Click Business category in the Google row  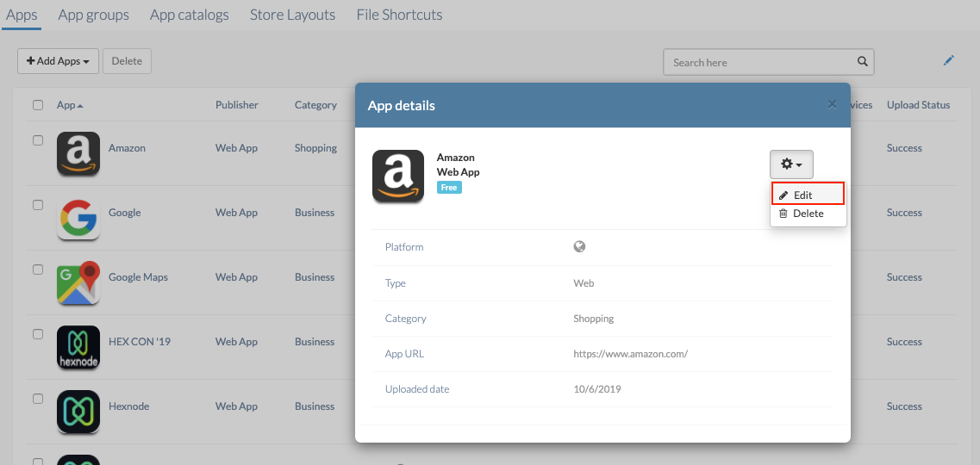tap(315, 212)
